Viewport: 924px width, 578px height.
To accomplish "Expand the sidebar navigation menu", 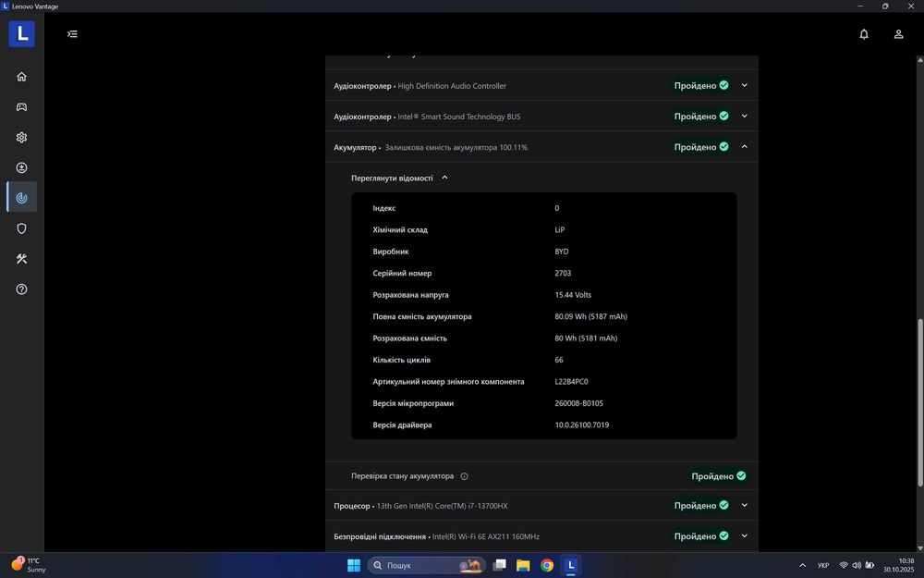I will pyautogui.click(x=72, y=34).
